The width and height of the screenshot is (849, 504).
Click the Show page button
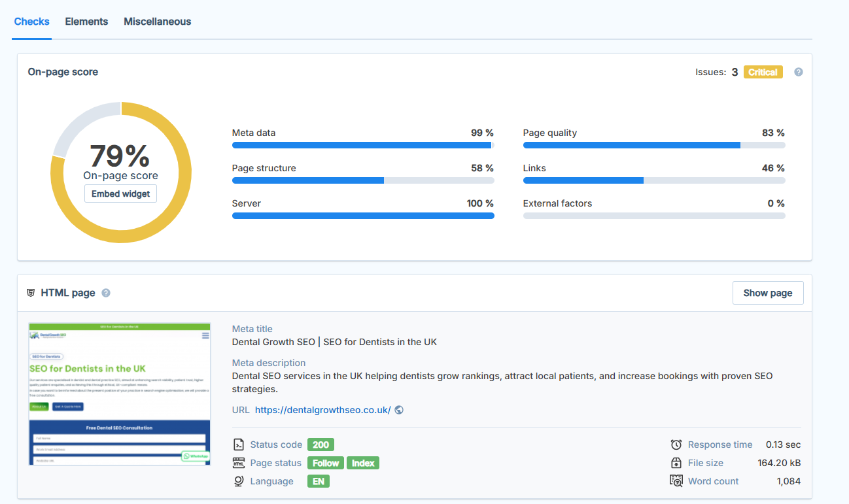pyautogui.click(x=768, y=293)
